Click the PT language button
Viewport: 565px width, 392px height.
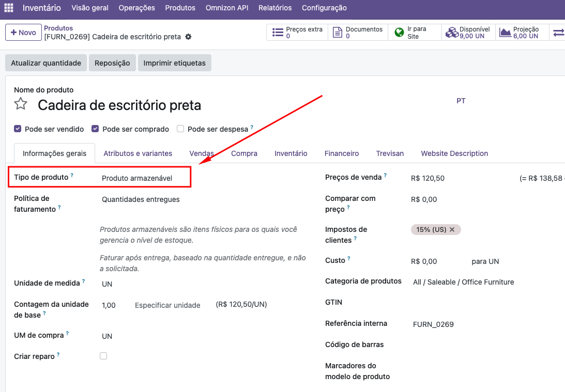(x=461, y=101)
